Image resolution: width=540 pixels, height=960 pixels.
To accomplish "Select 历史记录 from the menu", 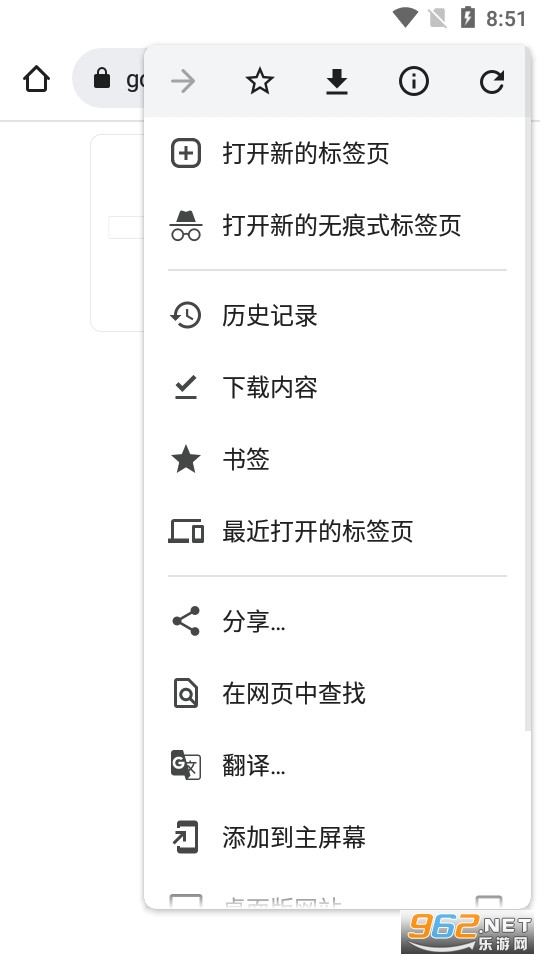I will (x=337, y=315).
